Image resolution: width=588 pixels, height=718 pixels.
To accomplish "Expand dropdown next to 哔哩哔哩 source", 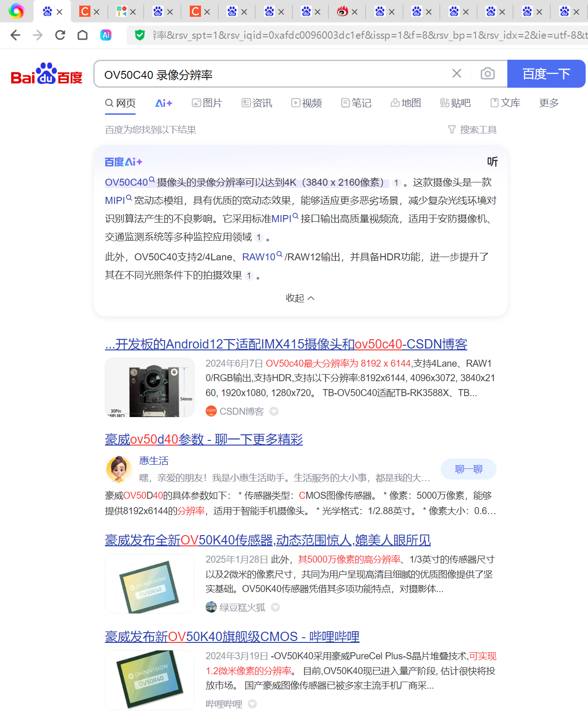I will click(x=252, y=704).
